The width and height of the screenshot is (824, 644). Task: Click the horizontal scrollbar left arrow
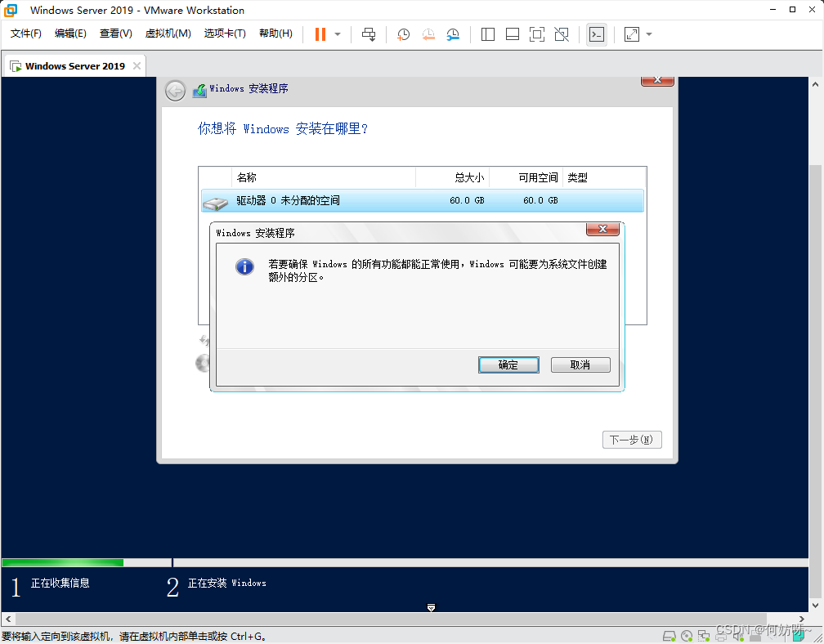point(8,619)
